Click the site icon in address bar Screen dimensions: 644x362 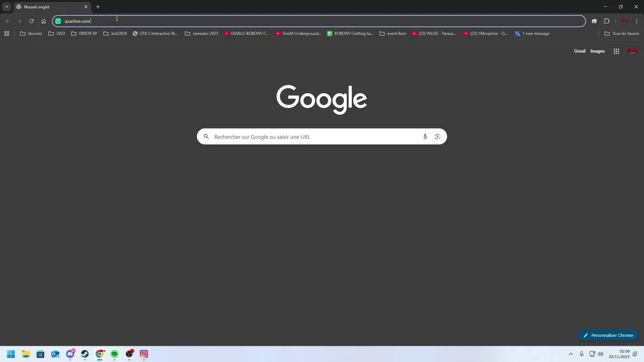pyautogui.click(x=58, y=21)
